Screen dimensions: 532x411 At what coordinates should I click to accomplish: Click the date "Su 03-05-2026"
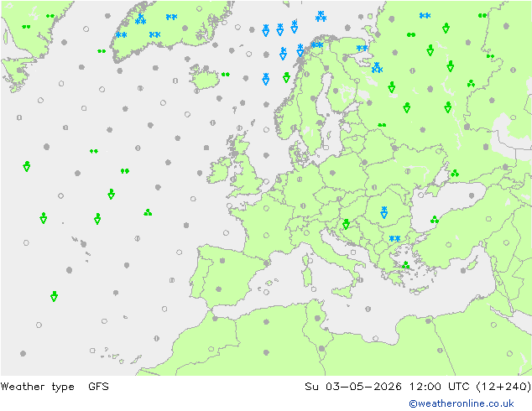pos(353,386)
